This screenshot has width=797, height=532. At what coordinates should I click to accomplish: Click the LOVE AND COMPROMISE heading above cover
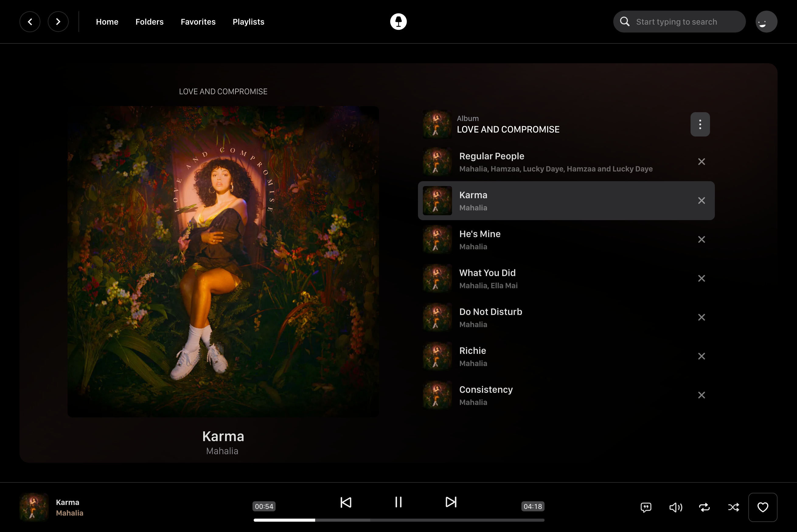point(223,92)
